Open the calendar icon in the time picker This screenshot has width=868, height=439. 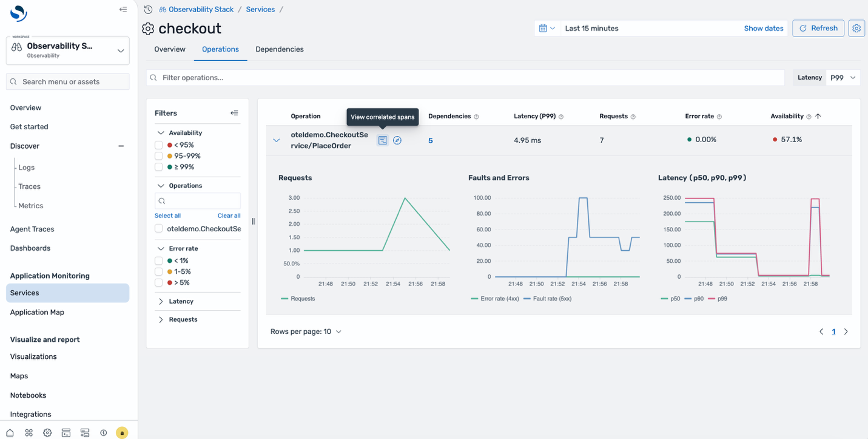[x=543, y=28]
